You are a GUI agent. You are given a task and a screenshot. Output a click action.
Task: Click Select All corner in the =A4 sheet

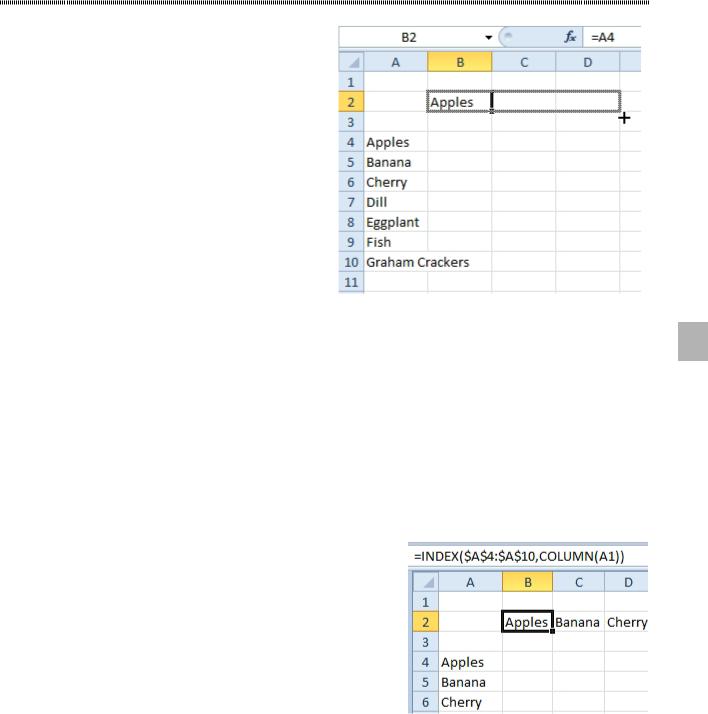(x=351, y=62)
